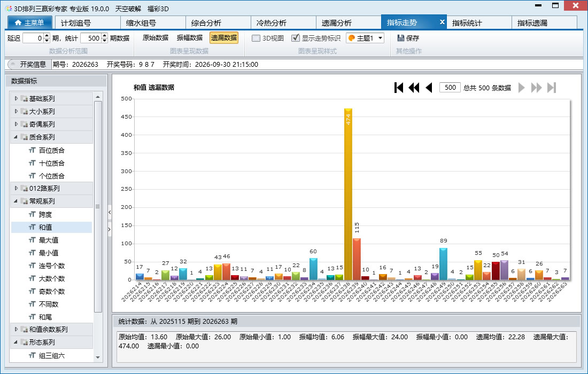The height and width of the screenshot is (374, 588).
Task: Expand the 012路系列 tree node
Action: point(16,188)
